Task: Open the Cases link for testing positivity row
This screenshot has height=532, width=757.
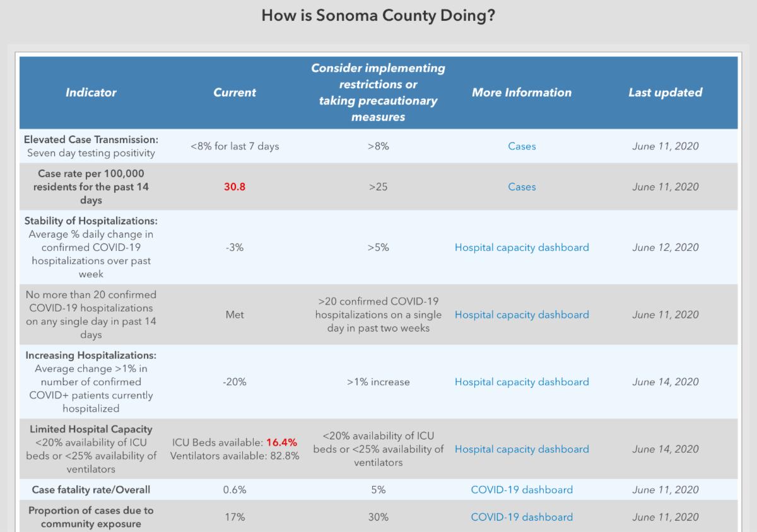Action: [x=522, y=146]
